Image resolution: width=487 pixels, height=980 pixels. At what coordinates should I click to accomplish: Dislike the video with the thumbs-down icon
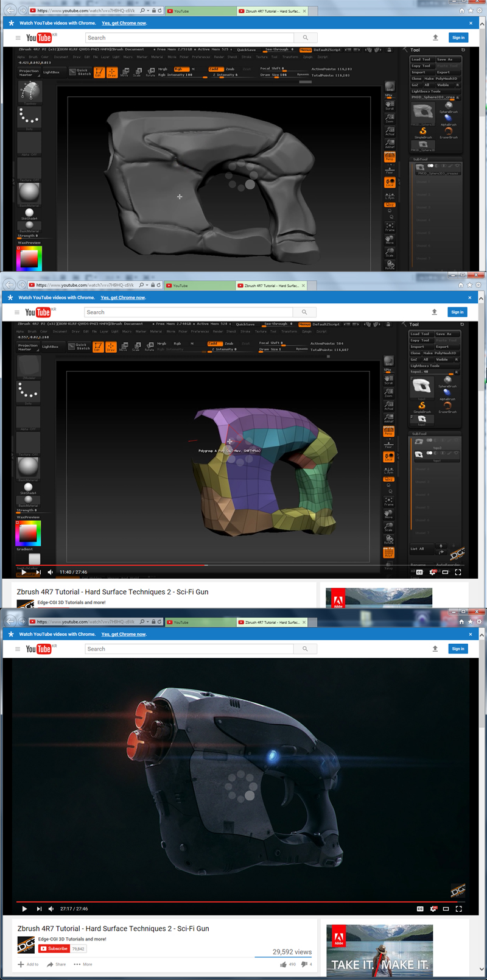point(304,964)
